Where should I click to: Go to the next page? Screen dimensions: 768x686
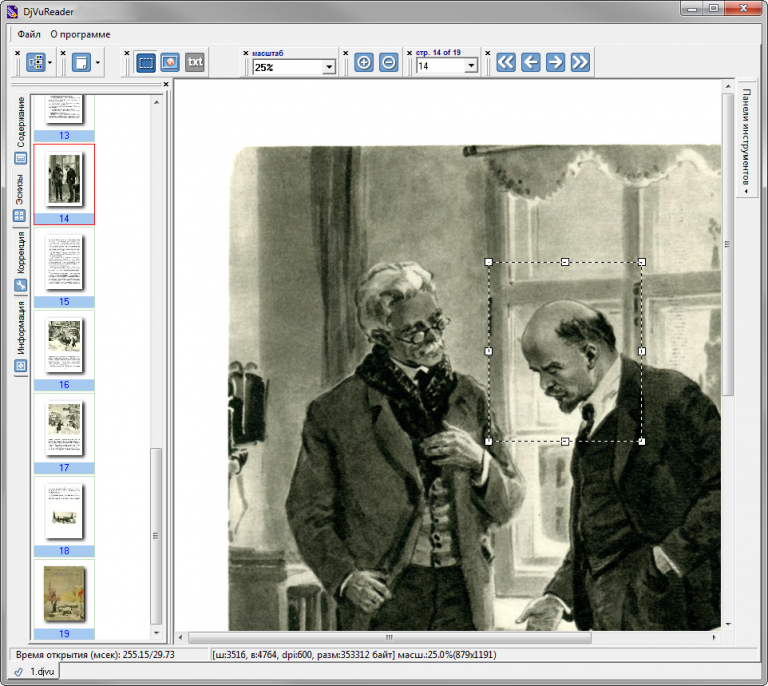click(555, 62)
